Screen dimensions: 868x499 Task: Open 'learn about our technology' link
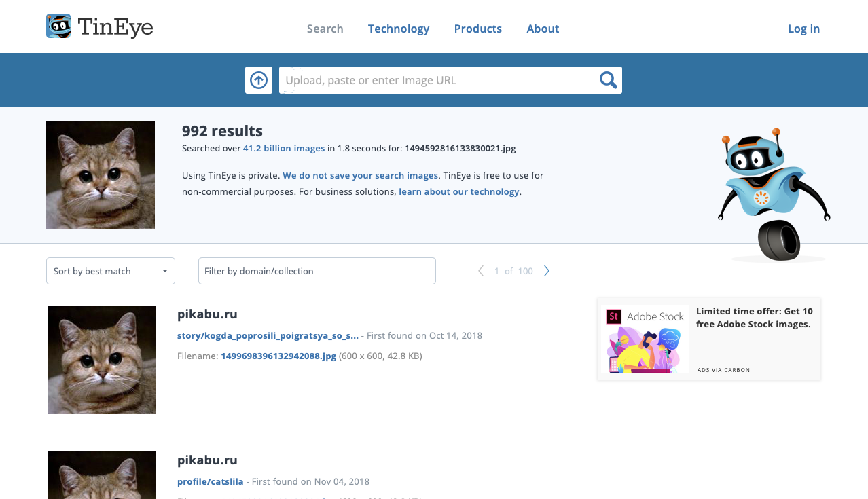[x=459, y=191]
